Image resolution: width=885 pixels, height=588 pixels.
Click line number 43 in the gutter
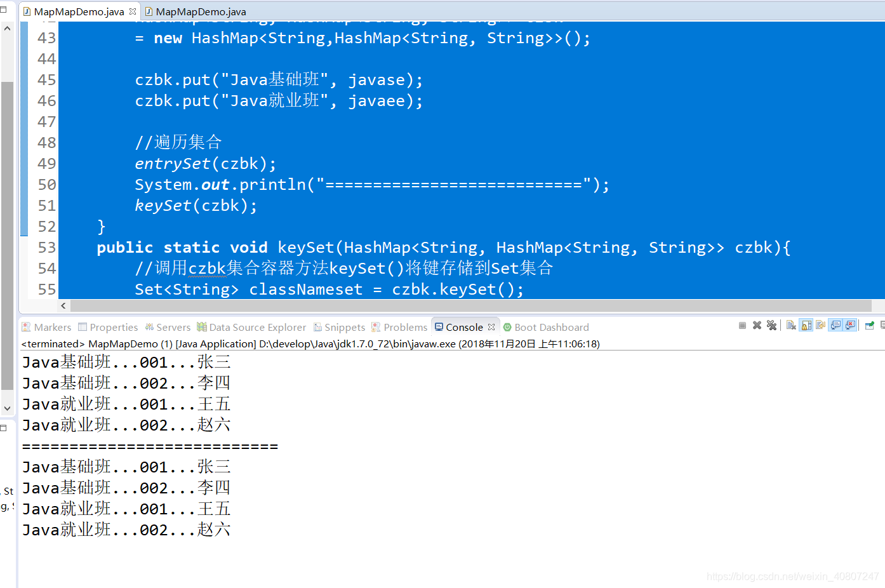pos(47,38)
